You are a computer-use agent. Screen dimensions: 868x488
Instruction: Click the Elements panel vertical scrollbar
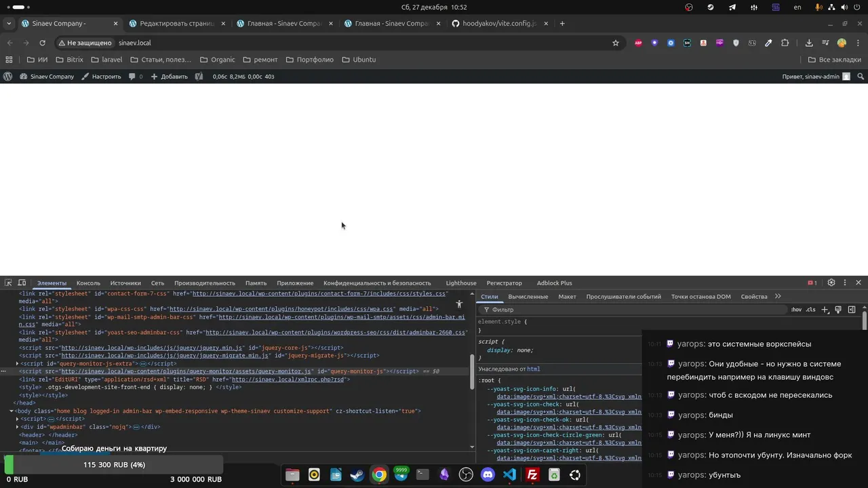point(473,371)
